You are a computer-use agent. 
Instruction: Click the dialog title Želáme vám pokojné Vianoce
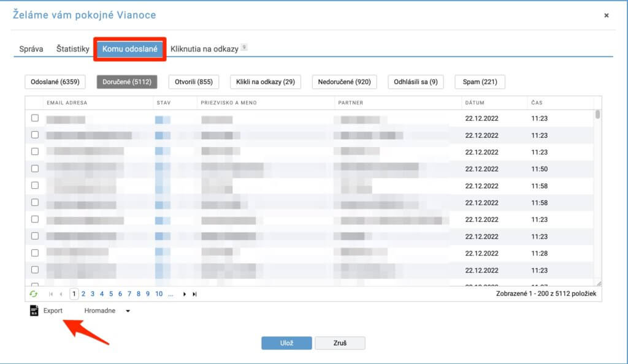pyautogui.click(x=85, y=15)
